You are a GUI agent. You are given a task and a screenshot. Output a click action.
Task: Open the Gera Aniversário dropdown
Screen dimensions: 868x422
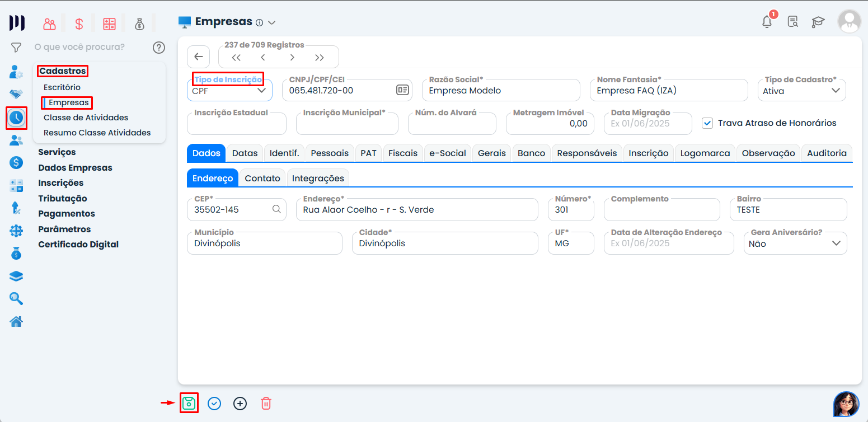tap(795, 243)
